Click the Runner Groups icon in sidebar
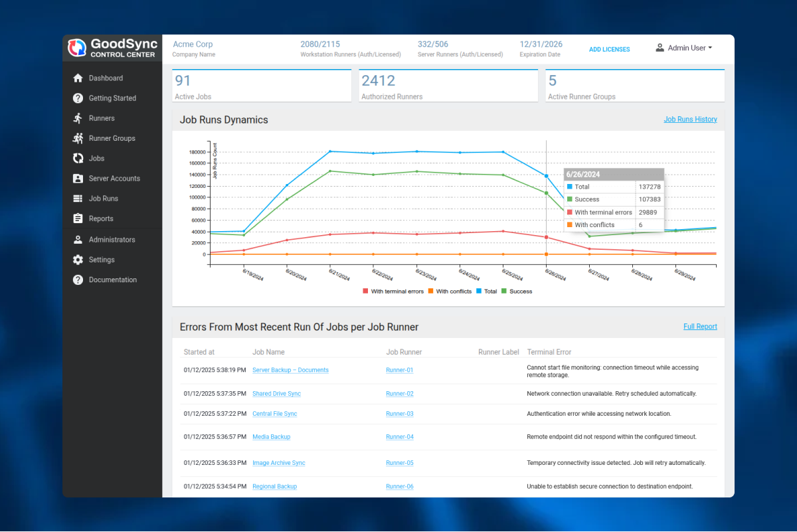 [x=78, y=138]
